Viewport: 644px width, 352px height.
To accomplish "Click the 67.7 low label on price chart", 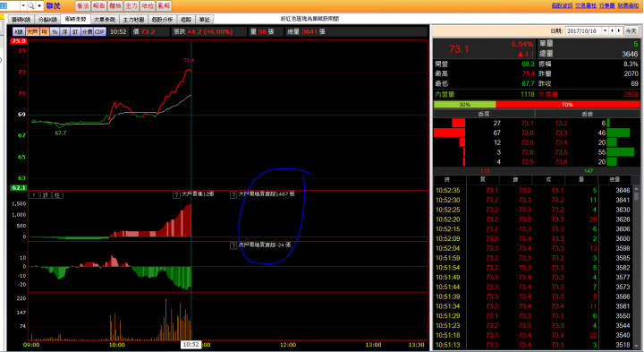I will [61, 133].
